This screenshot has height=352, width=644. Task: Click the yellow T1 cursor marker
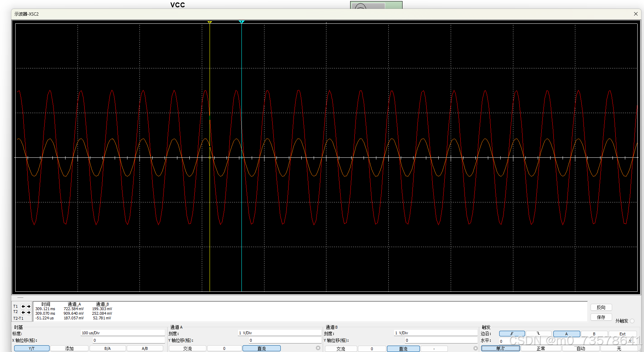pyautogui.click(x=210, y=22)
